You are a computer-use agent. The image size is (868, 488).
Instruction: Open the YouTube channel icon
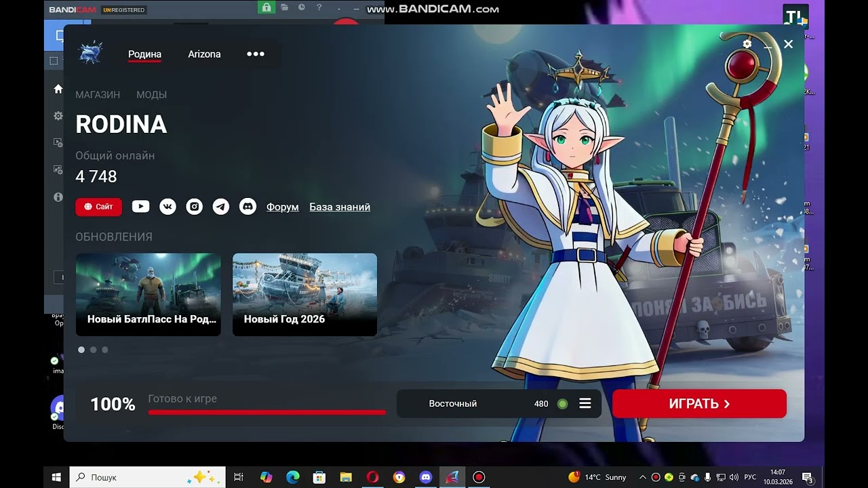coord(140,207)
